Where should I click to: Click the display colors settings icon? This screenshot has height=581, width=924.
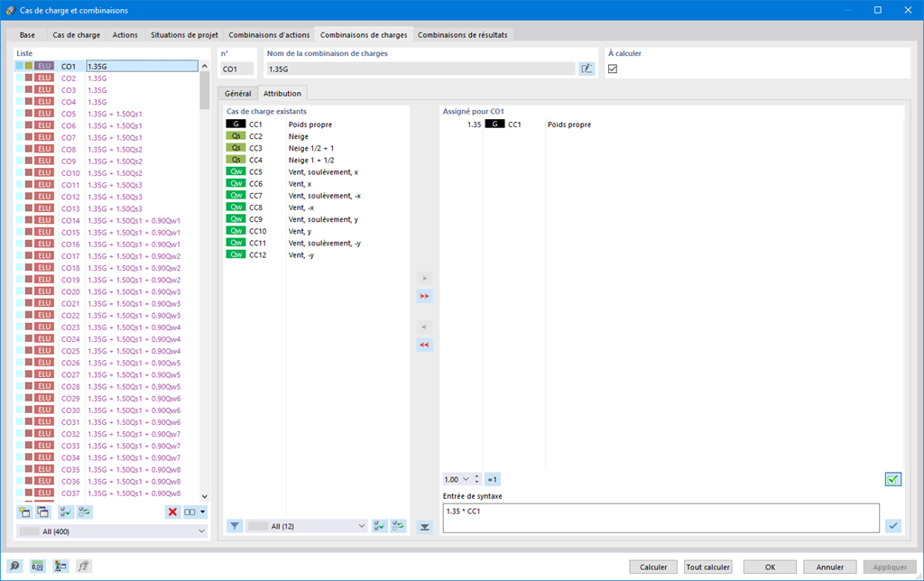coord(60,567)
